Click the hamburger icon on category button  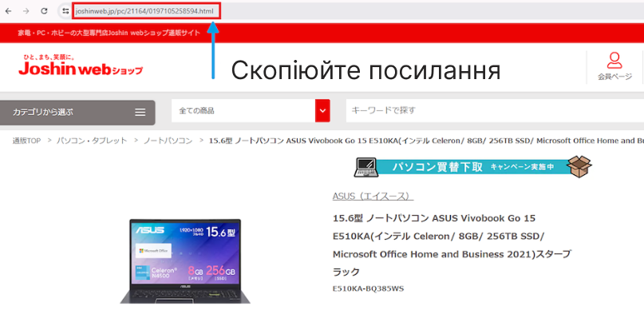click(140, 113)
